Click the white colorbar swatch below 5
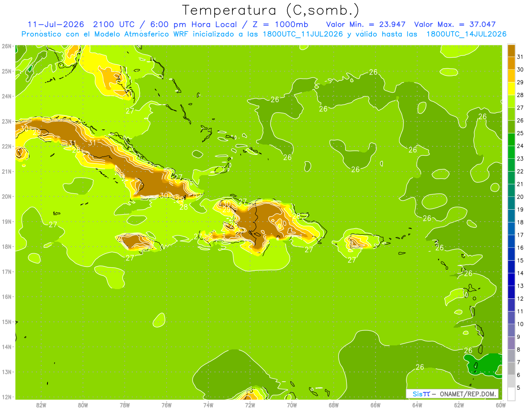532x411 pixels. click(x=511, y=394)
